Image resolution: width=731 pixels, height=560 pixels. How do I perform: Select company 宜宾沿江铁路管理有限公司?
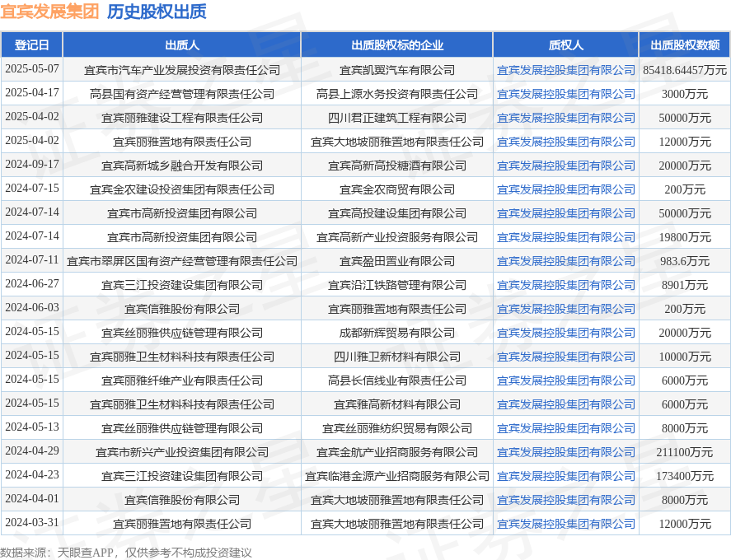397,285
